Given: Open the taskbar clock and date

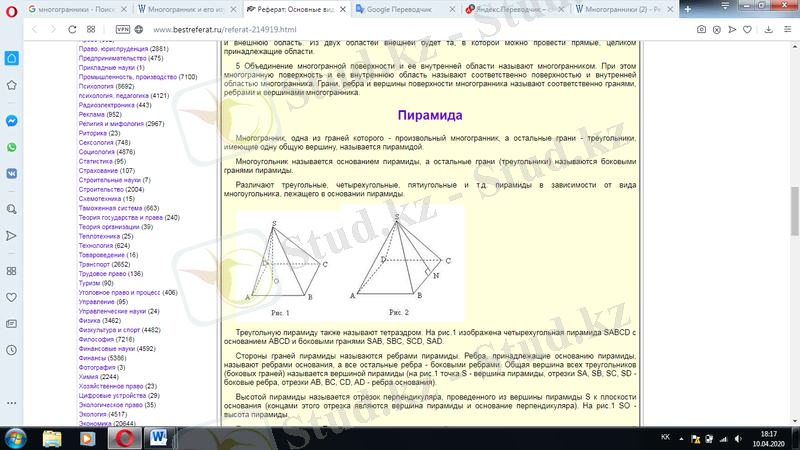Looking at the screenshot, I should coord(768,439).
